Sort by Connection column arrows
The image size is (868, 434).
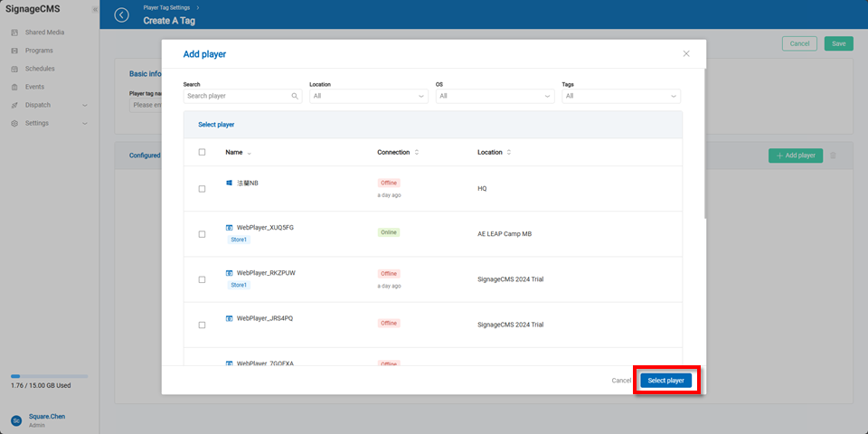pos(417,153)
